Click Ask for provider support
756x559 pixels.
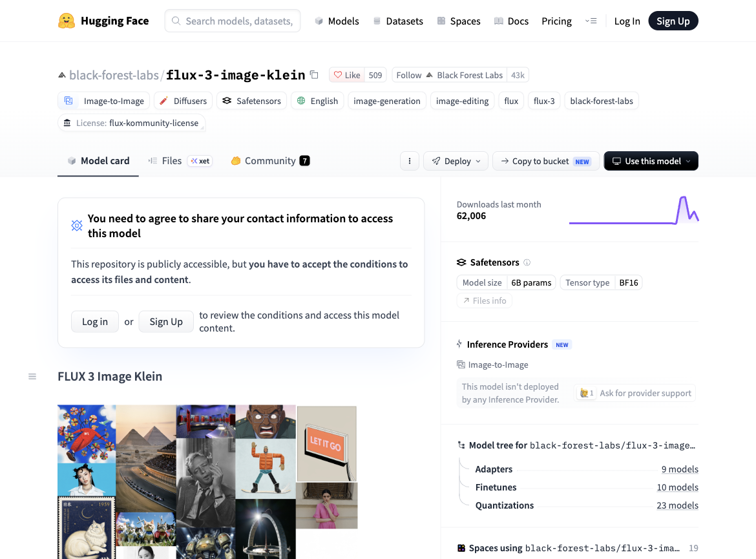(635, 393)
